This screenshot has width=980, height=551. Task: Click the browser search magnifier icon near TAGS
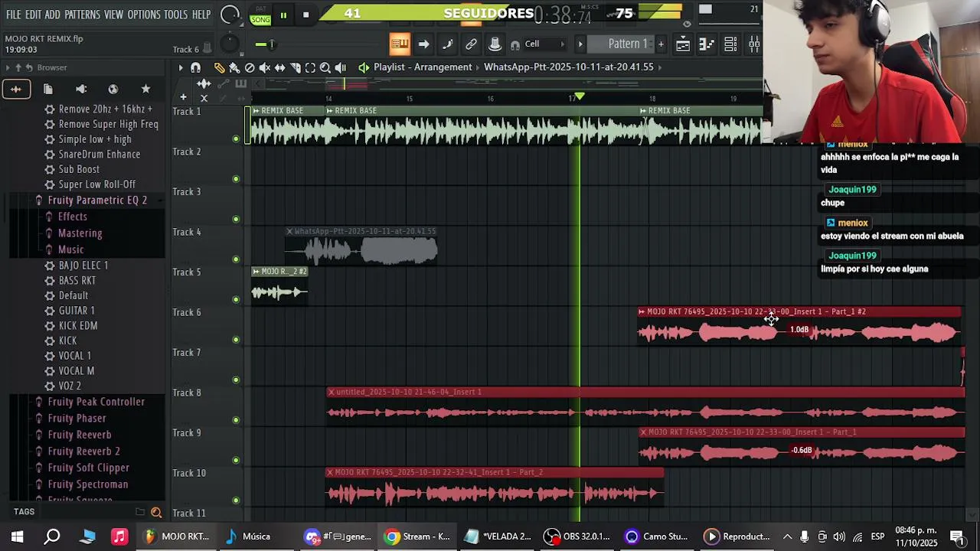coord(156,512)
